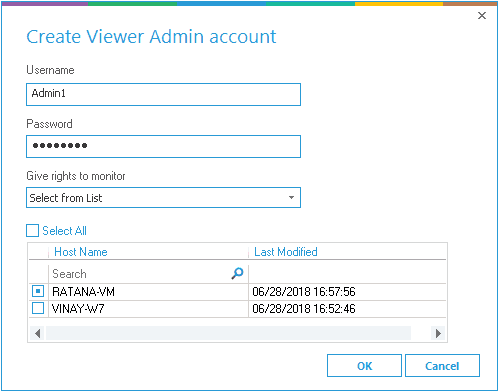Click the left scroll arrow of host list
This screenshot has height=392, width=500.
coord(38,333)
